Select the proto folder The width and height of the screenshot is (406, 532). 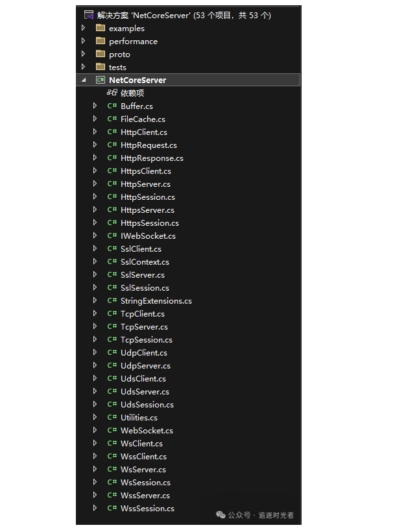(x=119, y=54)
